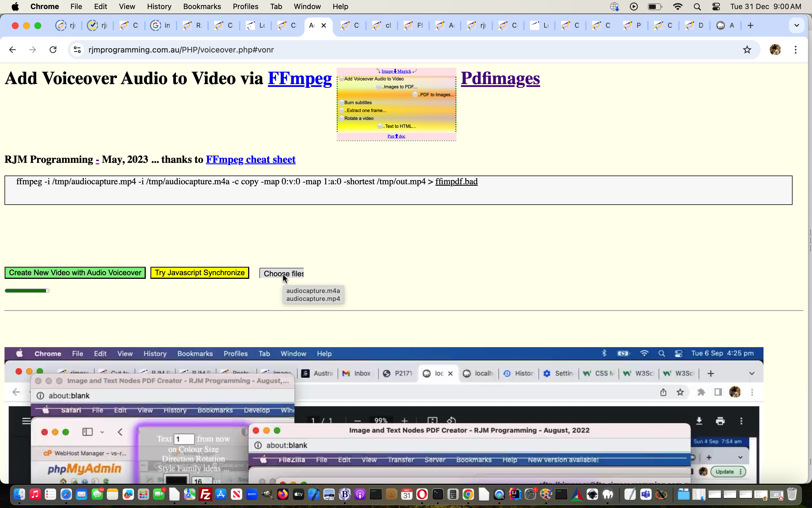Open Chrome's three-dot menu
Screen dimensions: 812x508
[x=796, y=50]
